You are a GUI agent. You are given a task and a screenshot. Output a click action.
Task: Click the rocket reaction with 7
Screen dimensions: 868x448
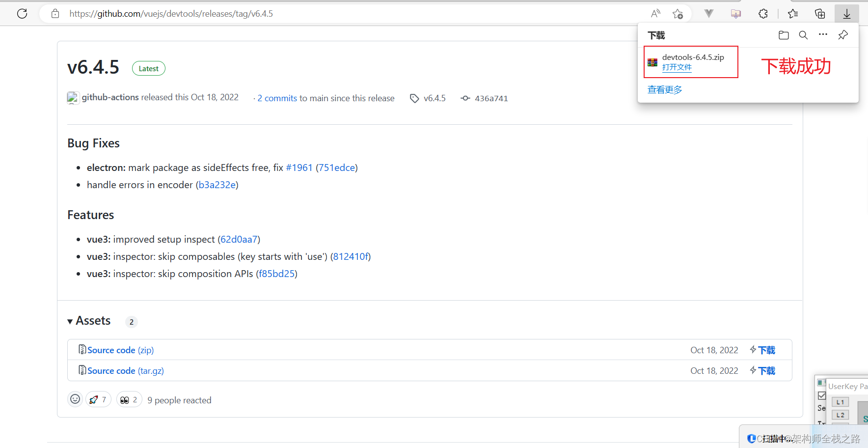click(x=98, y=399)
